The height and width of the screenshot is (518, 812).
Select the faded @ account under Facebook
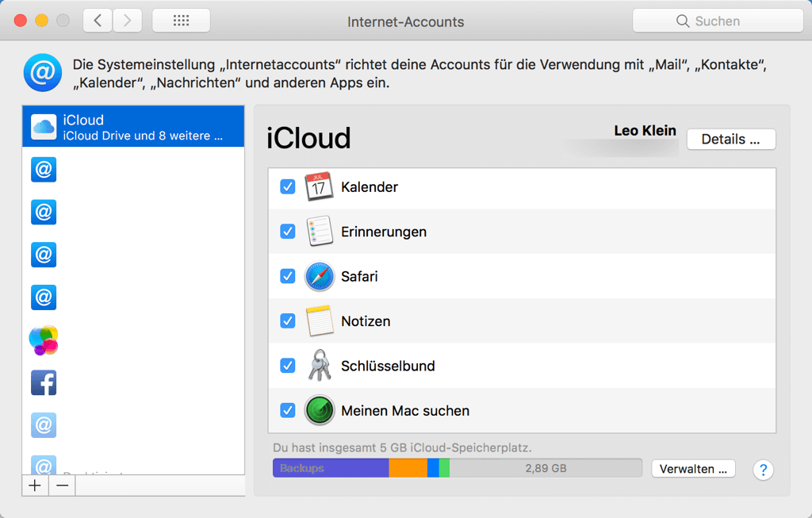44,424
